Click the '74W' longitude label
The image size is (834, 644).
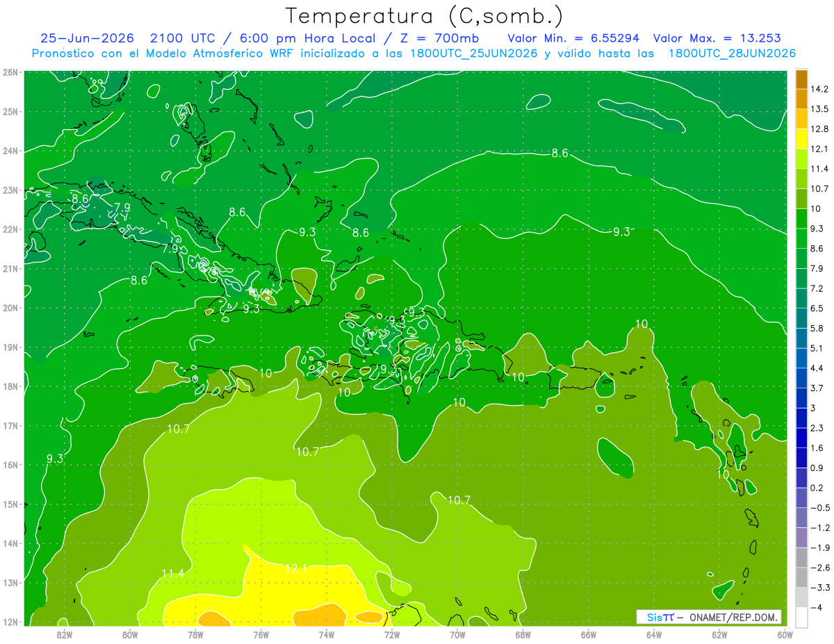(x=326, y=634)
